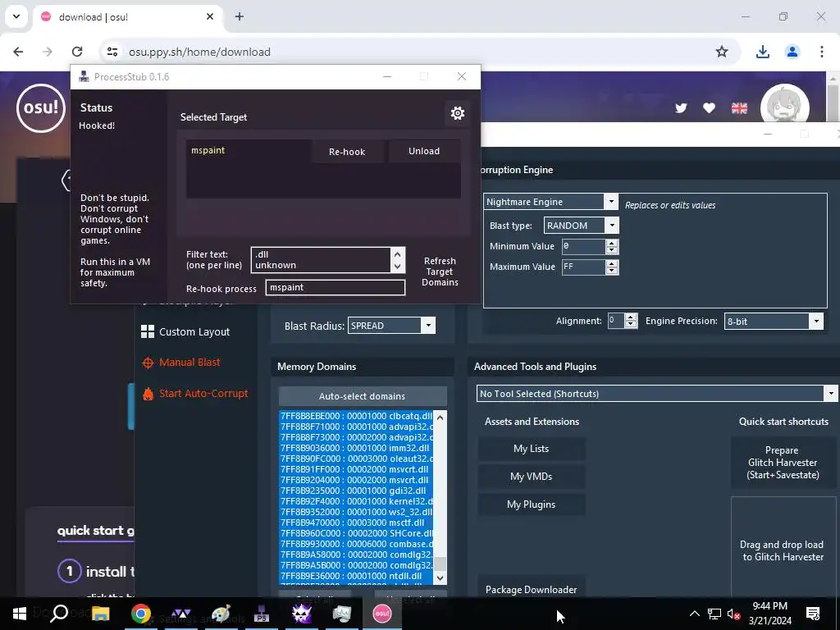Open the Chrome profile icon
The height and width of the screenshot is (630, 840).
pos(792,52)
